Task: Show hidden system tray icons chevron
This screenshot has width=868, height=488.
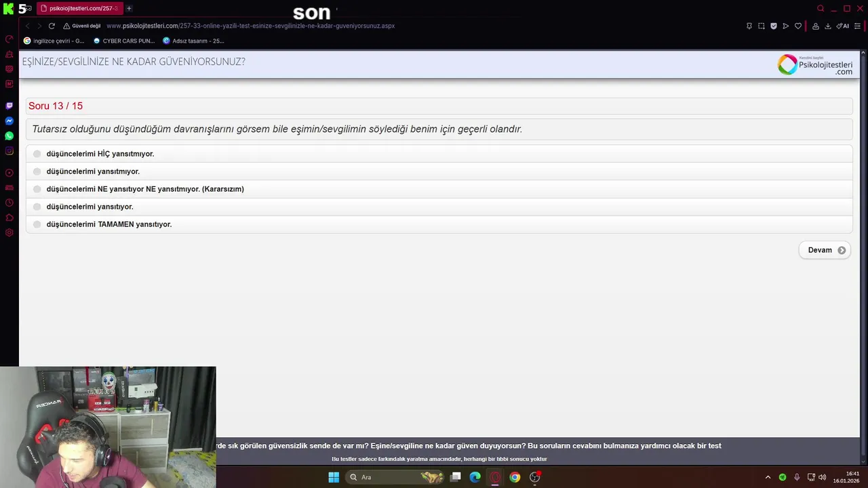Action: pos(768,477)
